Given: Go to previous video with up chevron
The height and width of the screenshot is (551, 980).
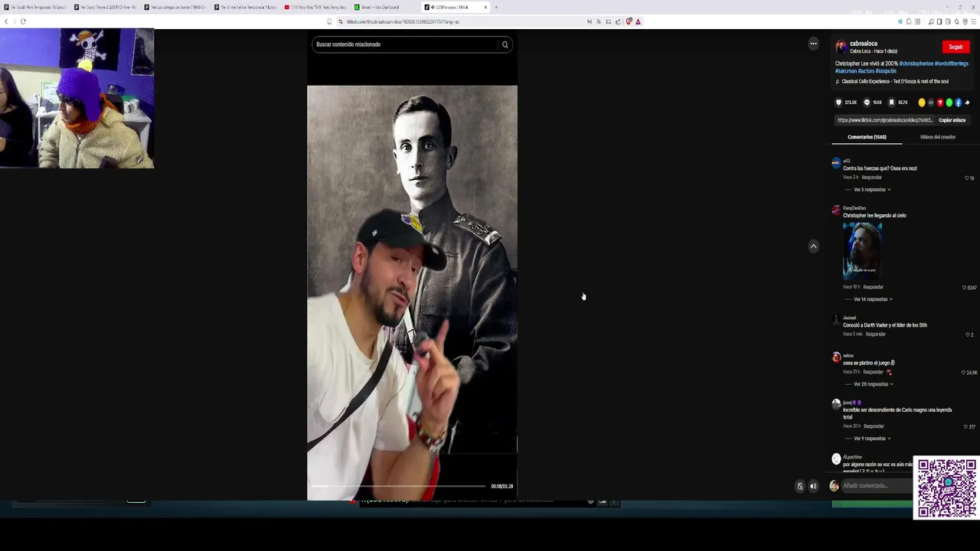Looking at the screenshot, I should click(x=813, y=246).
